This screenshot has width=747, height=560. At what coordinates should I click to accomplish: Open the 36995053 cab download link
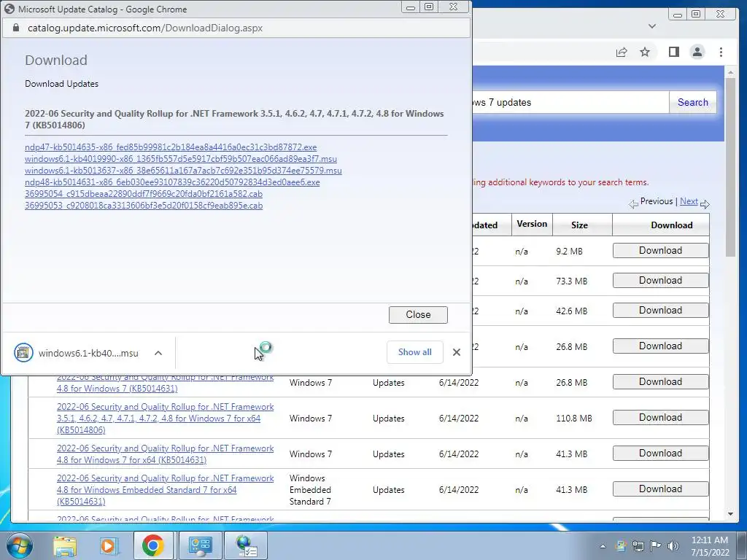144,206
